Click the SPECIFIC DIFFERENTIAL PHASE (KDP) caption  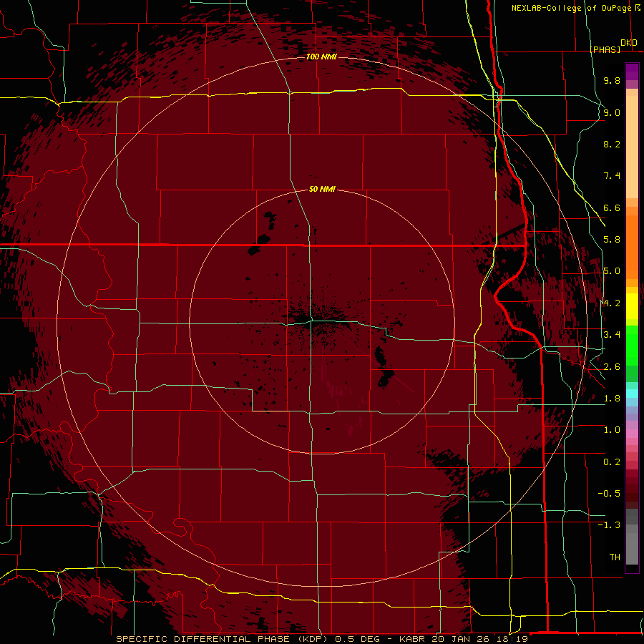click(x=223, y=639)
